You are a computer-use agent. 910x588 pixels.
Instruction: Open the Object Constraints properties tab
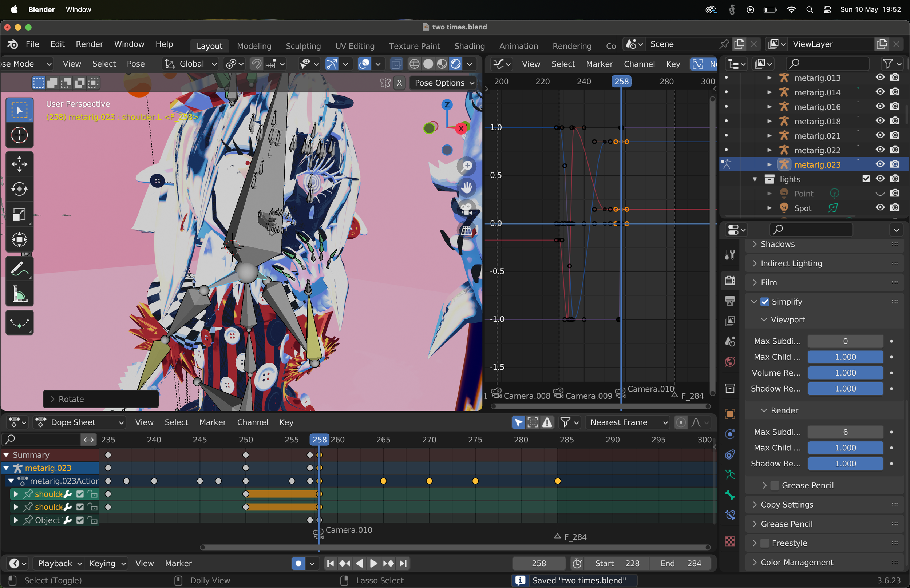click(x=730, y=454)
